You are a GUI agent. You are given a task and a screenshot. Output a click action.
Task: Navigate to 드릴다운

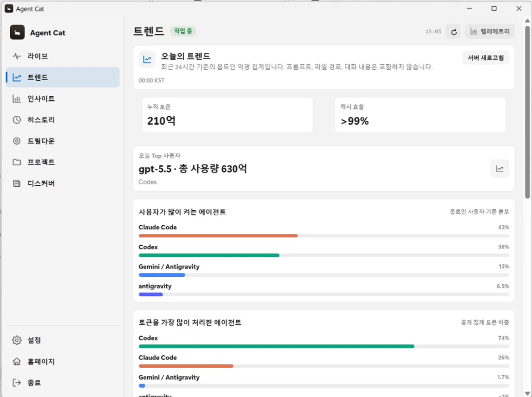63,141
